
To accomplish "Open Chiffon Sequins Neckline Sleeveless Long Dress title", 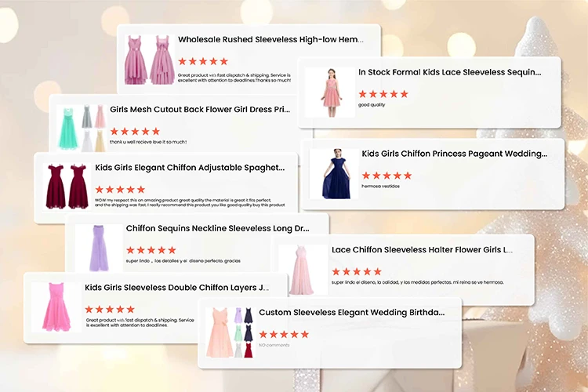I will 217,228.
